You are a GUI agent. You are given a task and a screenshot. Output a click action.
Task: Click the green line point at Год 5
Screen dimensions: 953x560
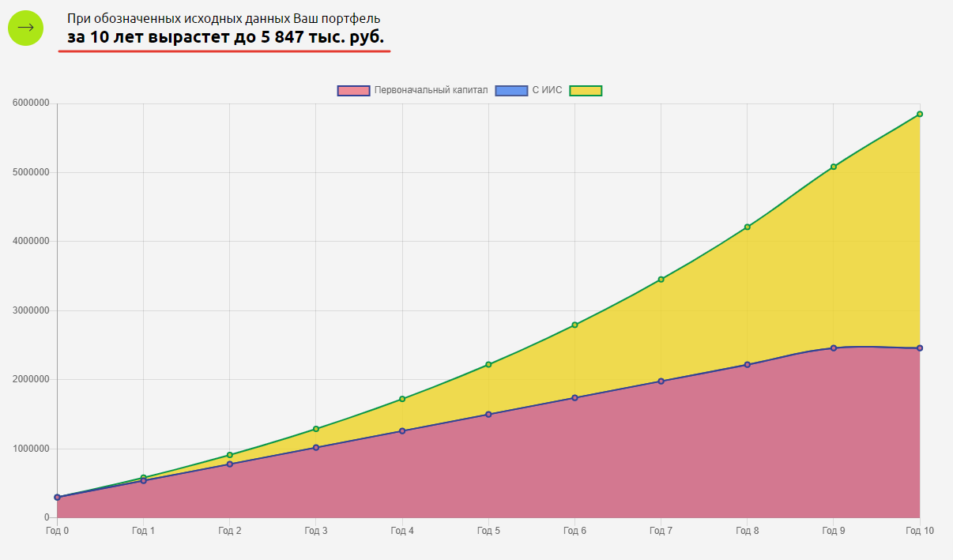coord(488,364)
